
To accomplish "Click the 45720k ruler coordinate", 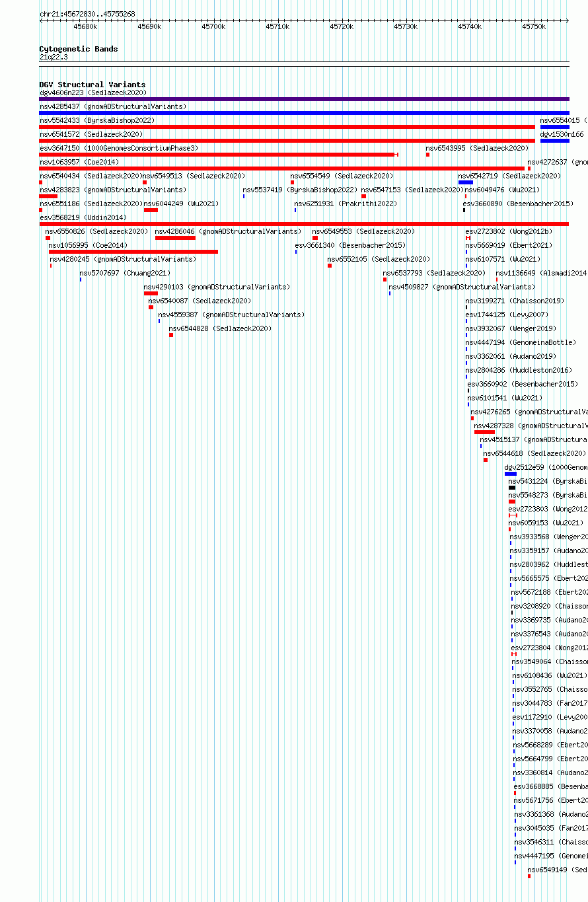I will 342,27.
